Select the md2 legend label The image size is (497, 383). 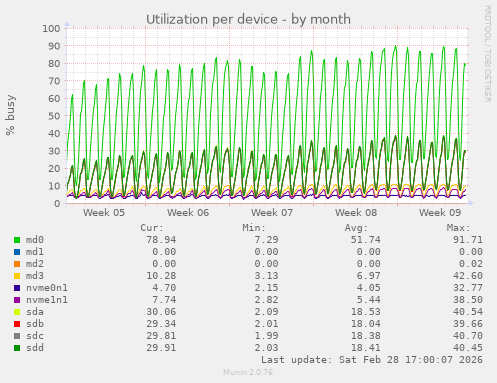pos(35,264)
